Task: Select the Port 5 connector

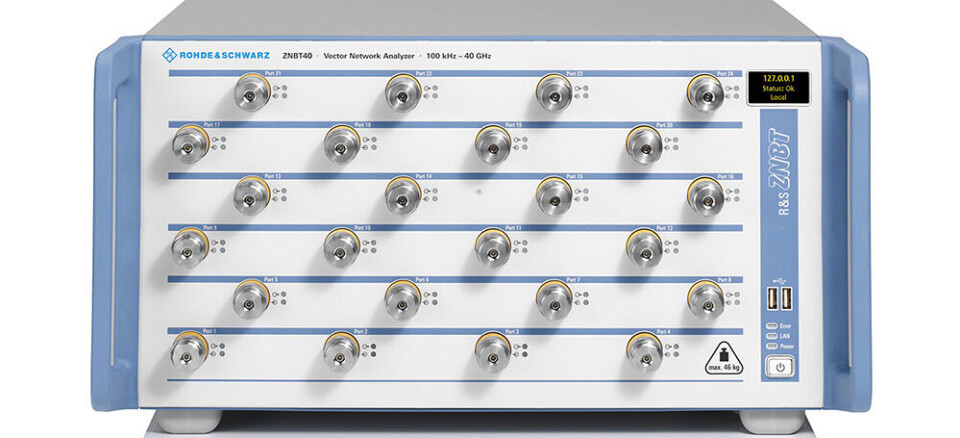Action: (251, 300)
